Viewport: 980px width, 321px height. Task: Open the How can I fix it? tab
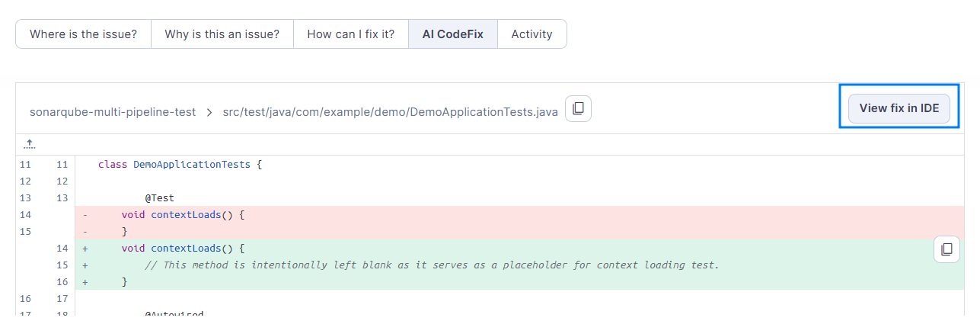click(x=351, y=34)
